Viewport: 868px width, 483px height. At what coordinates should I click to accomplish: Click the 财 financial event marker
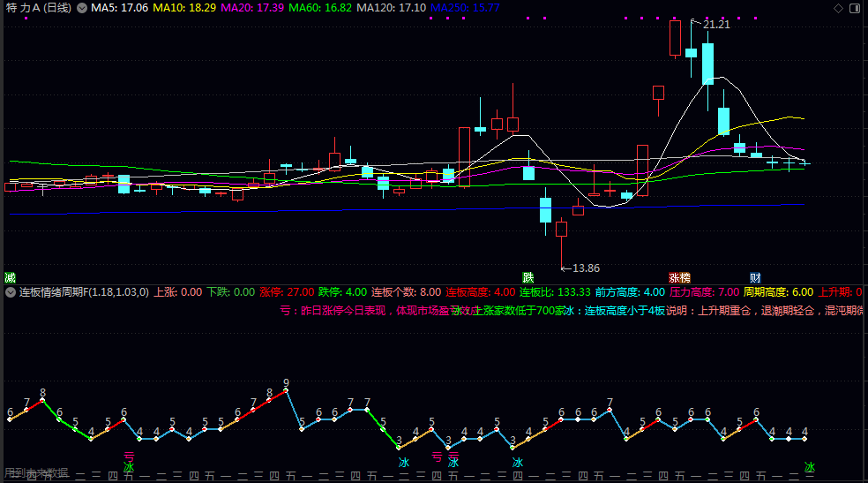click(x=755, y=277)
